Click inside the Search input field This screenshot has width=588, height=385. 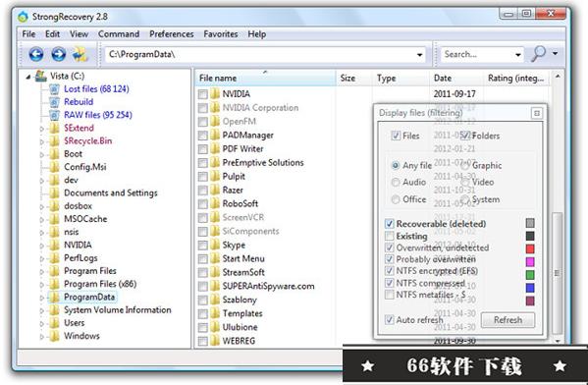click(476, 54)
